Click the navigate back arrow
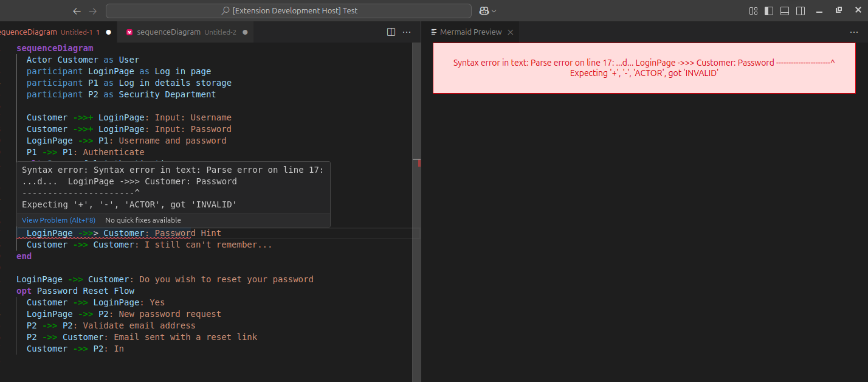 pyautogui.click(x=77, y=10)
